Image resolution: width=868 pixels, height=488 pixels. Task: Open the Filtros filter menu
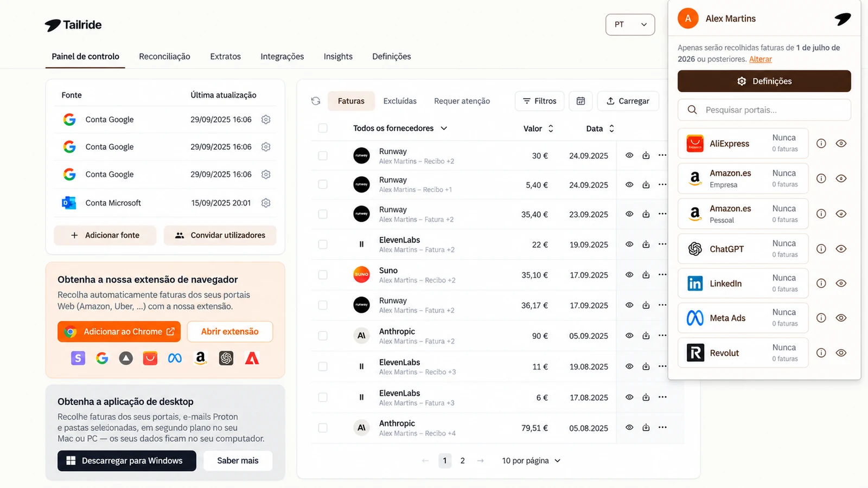tap(539, 101)
